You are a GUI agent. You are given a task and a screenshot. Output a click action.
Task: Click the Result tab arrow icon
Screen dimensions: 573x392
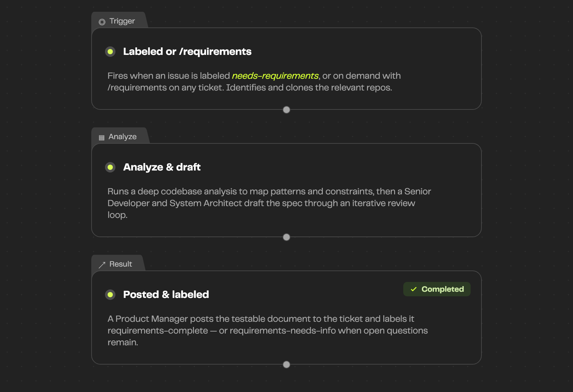pos(102,265)
